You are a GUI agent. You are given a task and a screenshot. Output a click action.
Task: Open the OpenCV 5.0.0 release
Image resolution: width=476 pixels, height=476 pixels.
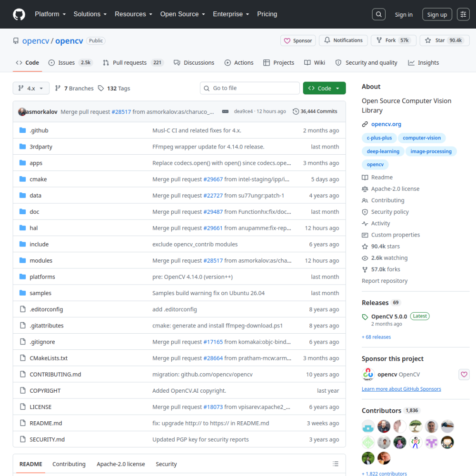tap(389, 317)
